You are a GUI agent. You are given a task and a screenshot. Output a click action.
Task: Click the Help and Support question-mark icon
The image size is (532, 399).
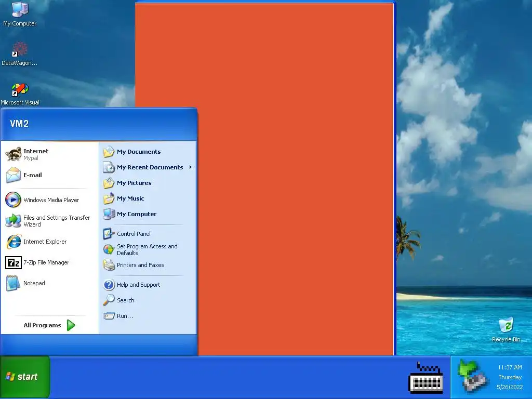[x=109, y=285]
